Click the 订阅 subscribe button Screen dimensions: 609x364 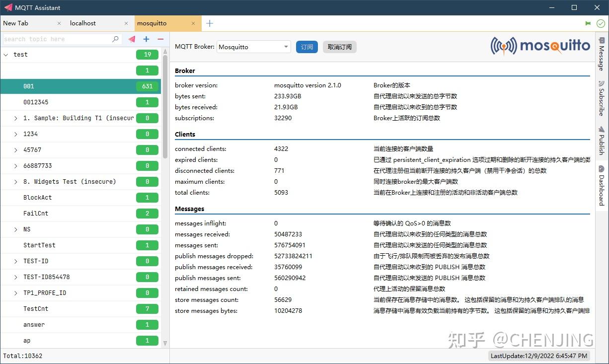306,47
